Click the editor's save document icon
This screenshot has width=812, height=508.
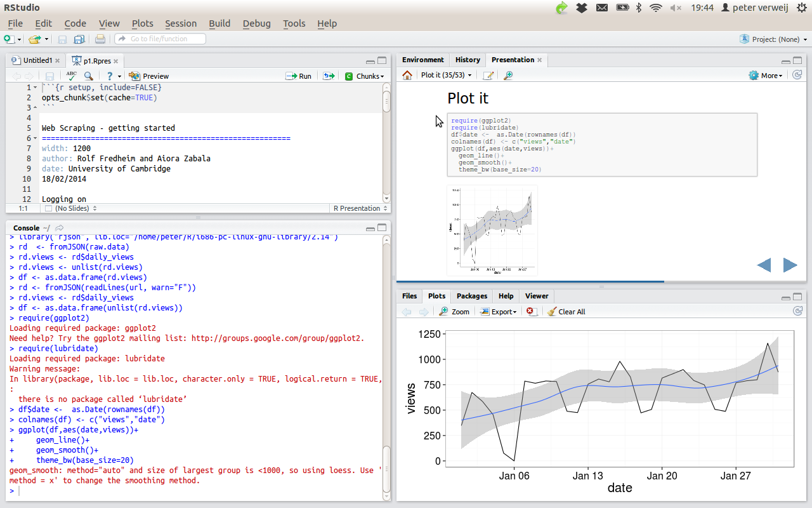[49, 76]
